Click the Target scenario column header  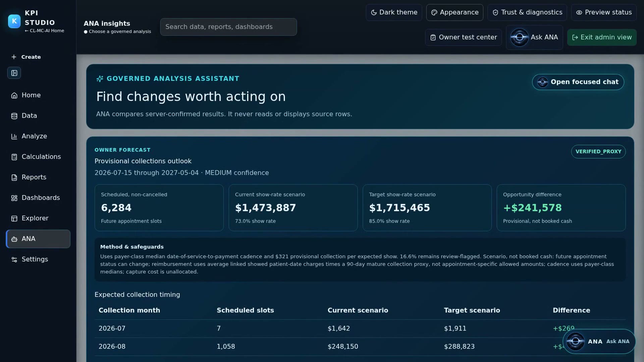coord(472,310)
